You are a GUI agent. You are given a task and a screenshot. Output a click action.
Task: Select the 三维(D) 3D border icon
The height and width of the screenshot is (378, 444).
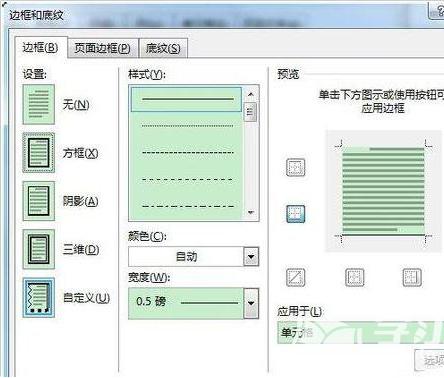[39, 249]
